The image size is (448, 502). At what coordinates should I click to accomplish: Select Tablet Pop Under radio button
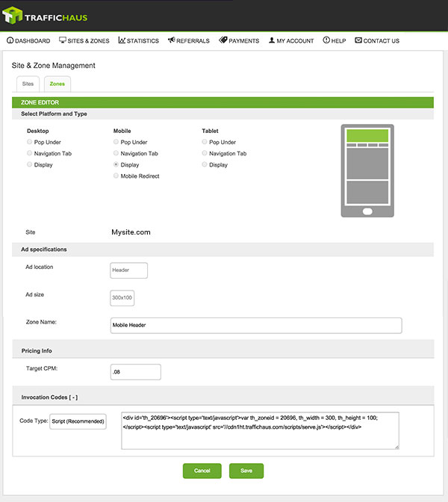pos(205,142)
